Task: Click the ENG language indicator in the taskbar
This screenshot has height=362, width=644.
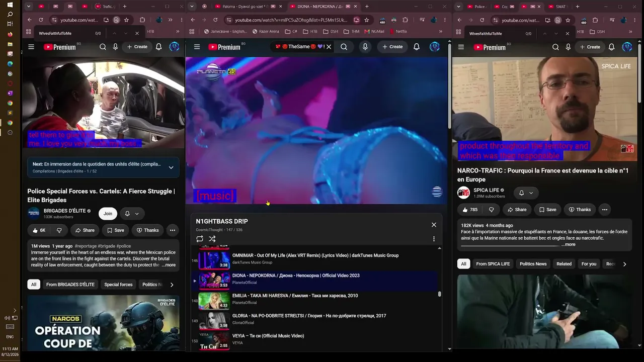Action: click(x=10, y=337)
